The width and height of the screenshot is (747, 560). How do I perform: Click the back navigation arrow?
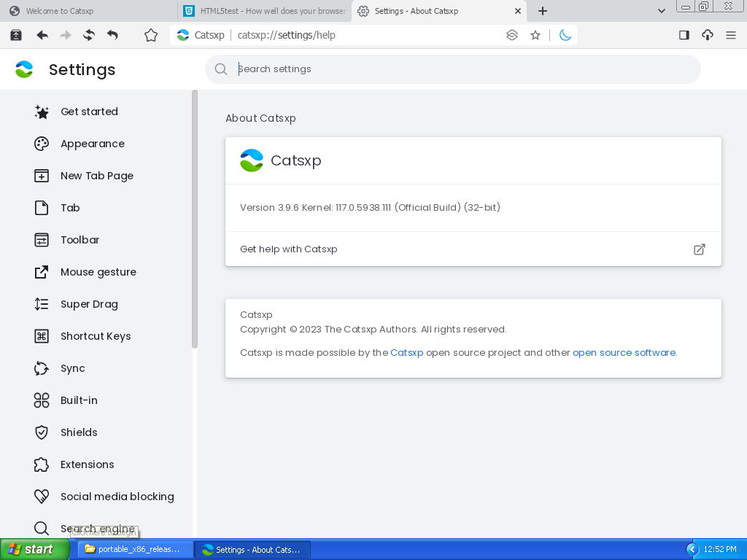click(42, 35)
